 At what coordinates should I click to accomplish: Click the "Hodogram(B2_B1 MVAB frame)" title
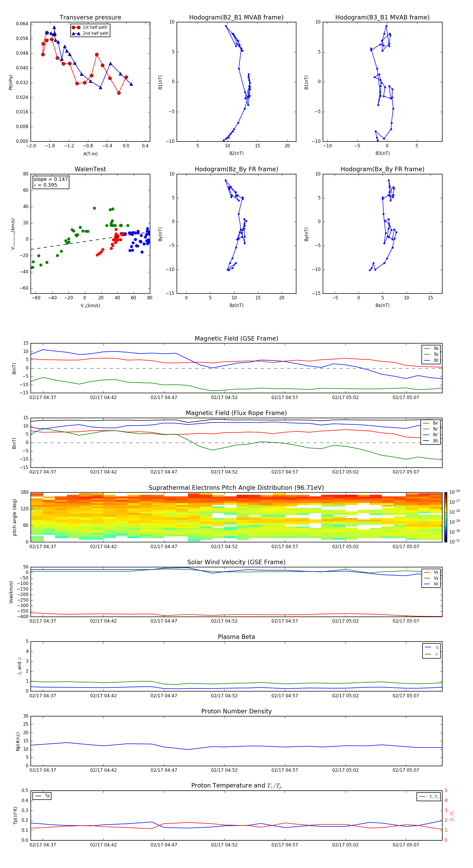[236, 18]
